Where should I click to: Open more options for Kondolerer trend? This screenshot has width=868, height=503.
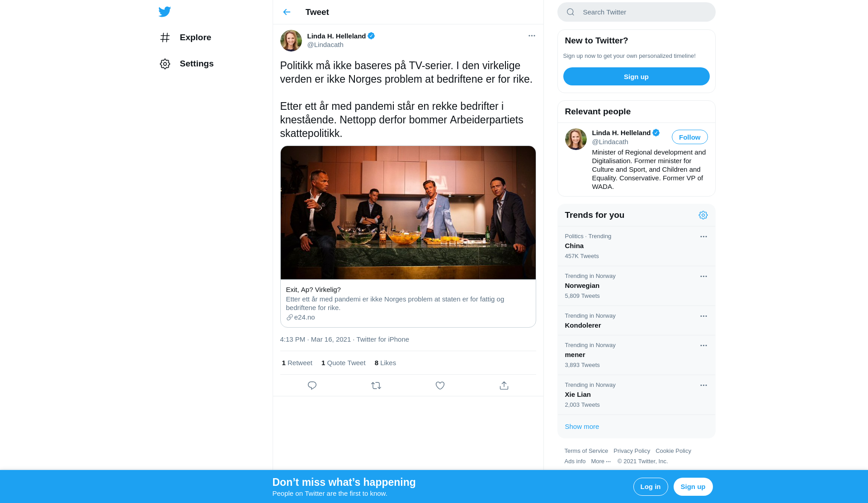pyautogui.click(x=703, y=316)
